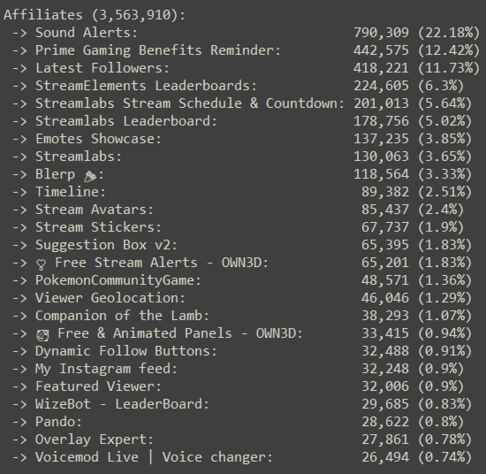Click the arrow before Viewer Geolocation
The width and height of the screenshot is (486, 474).
(x=20, y=298)
